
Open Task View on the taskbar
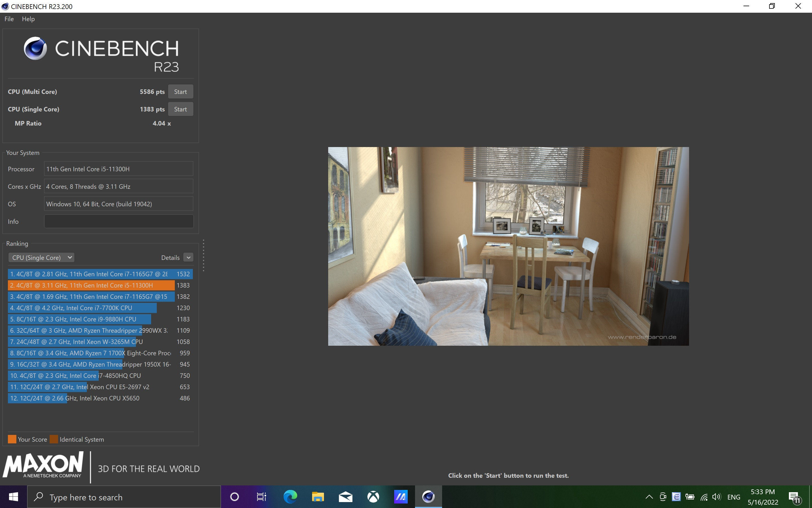coord(261,497)
